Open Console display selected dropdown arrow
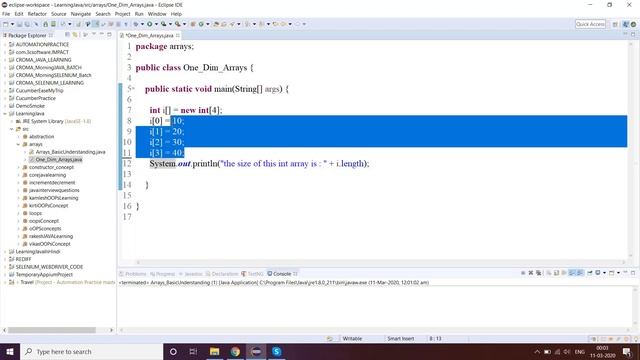Viewport: 640px width, 360px height. 604,273
